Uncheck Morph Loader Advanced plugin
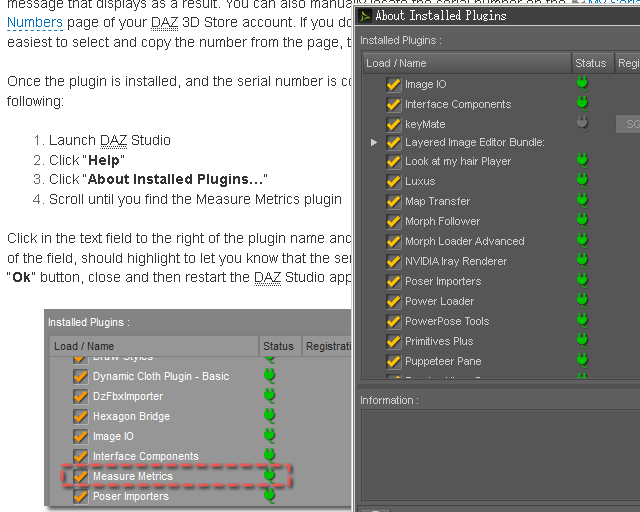640x512 pixels. tap(393, 242)
